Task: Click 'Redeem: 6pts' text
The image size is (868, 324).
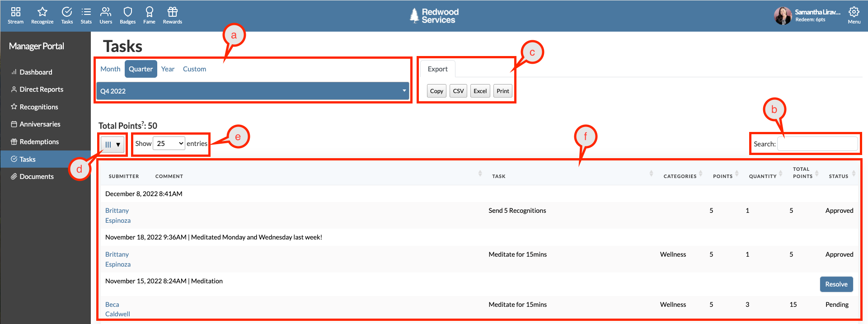Action: coord(810,19)
